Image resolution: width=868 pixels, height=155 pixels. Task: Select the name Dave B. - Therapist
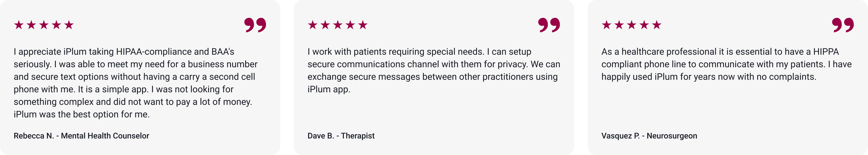click(x=341, y=136)
